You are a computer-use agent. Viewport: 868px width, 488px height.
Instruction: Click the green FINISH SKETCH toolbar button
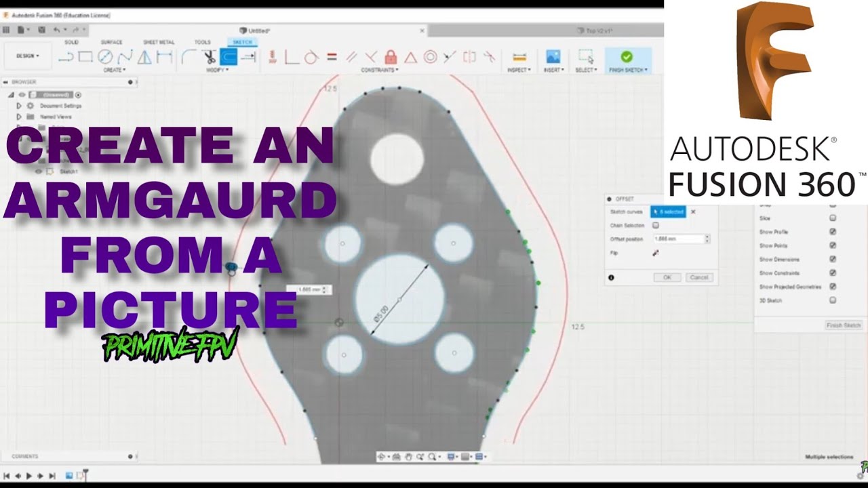[x=627, y=60]
